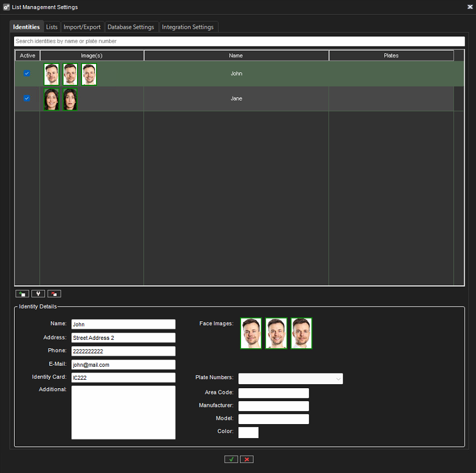Click the Color swatch box
The height and width of the screenshot is (473, 476).
coord(248,433)
